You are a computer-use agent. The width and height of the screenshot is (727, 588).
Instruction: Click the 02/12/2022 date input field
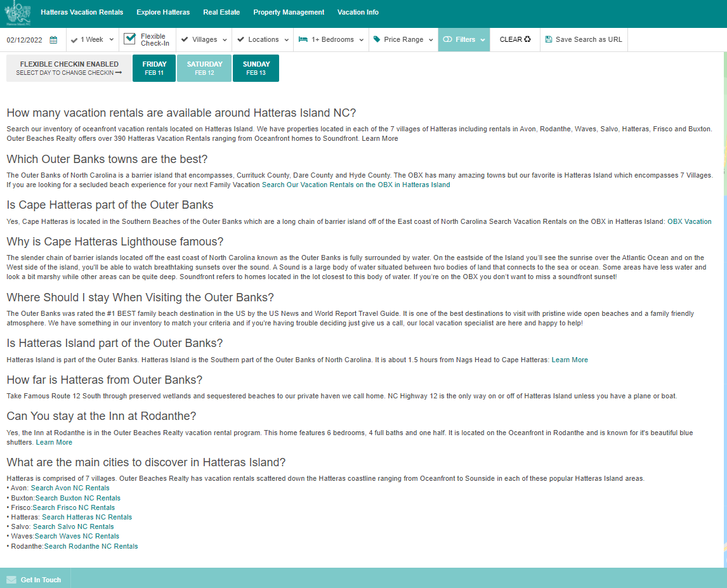[25, 40]
